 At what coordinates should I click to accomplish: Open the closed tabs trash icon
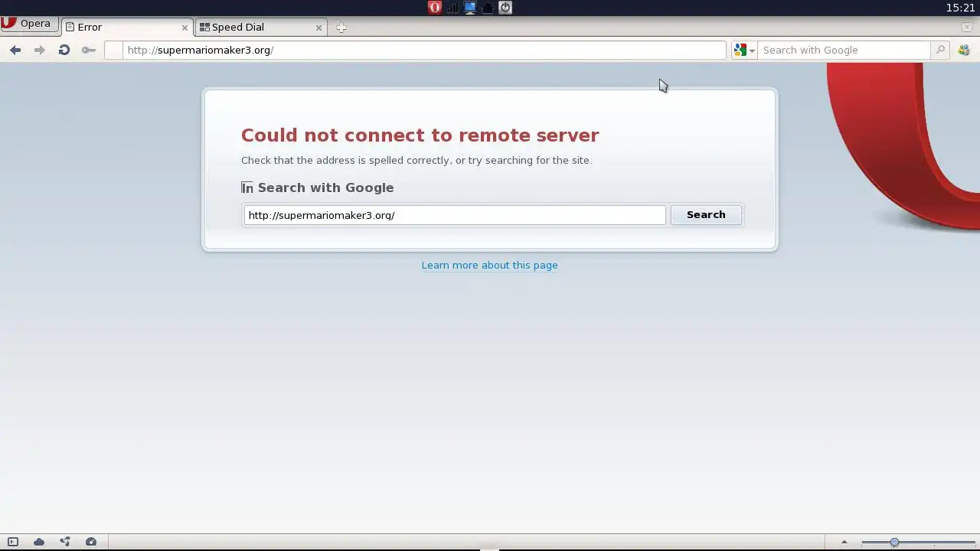tap(966, 27)
